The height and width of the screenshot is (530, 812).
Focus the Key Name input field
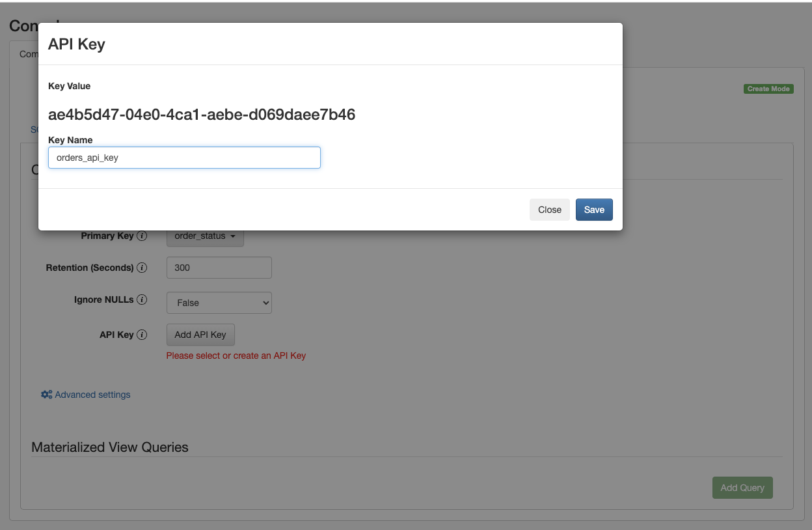pos(184,158)
